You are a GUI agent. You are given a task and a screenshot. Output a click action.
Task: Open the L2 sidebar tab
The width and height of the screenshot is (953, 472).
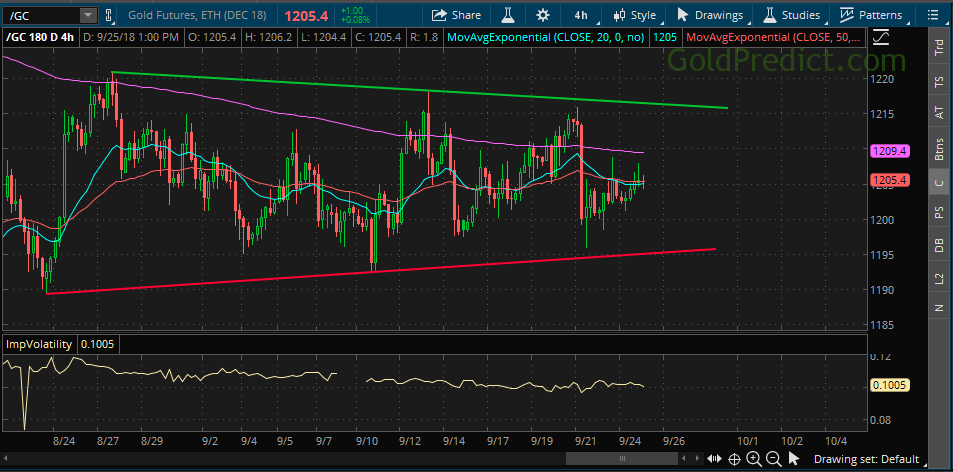pyautogui.click(x=939, y=278)
